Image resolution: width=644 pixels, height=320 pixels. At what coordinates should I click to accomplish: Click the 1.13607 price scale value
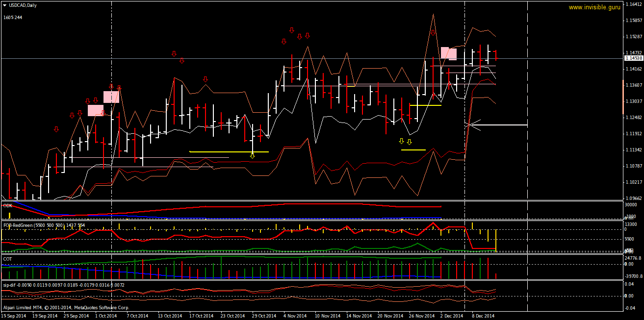click(x=635, y=85)
